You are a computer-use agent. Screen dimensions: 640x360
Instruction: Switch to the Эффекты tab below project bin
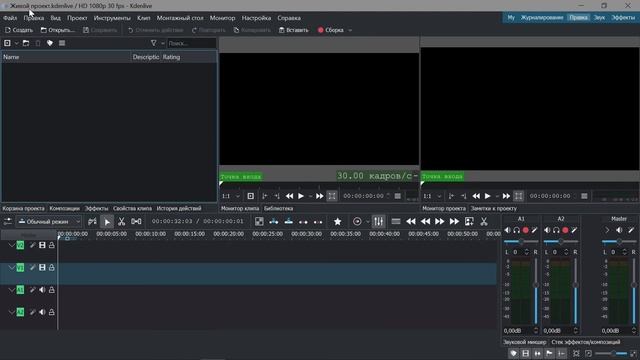pyautogui.click(x=96, y=209)
